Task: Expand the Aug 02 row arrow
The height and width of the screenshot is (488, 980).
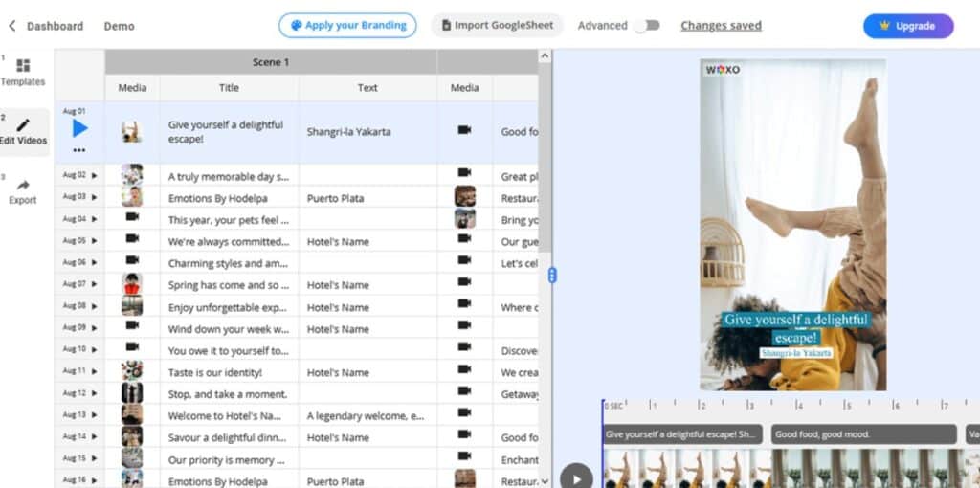Action: point(95,175)
